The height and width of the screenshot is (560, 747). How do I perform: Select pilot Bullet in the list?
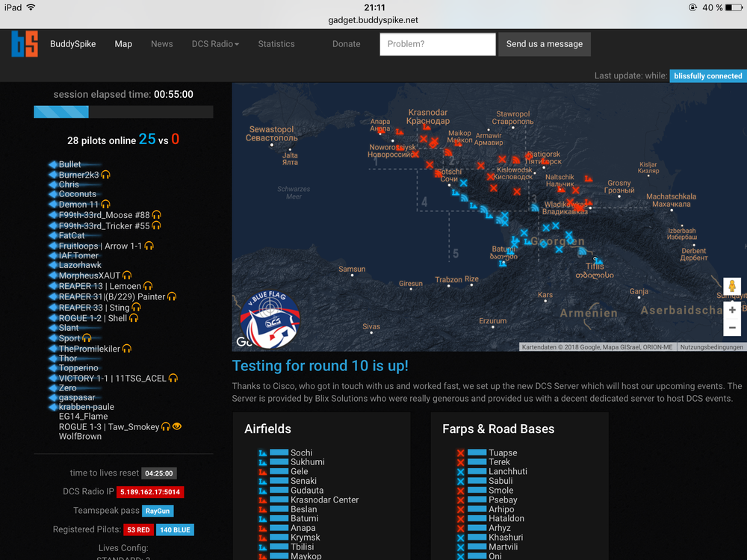[x=69, y=164]
